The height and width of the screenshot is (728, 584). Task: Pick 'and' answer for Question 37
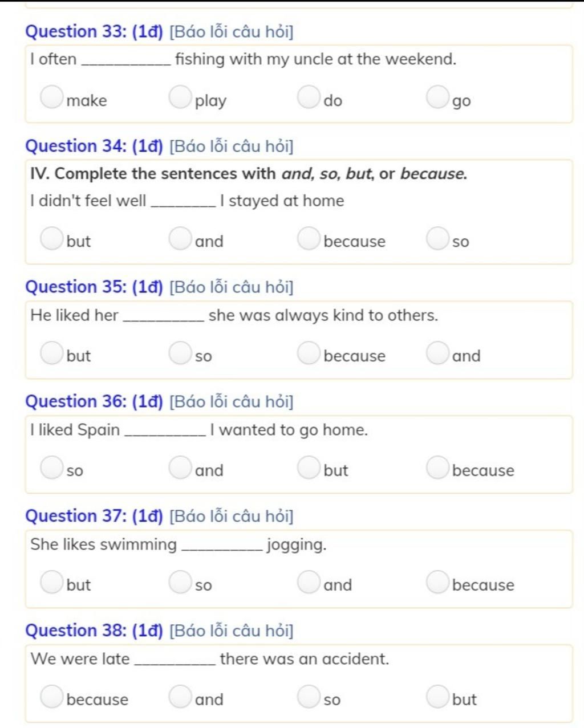click(x=309, y=582)
